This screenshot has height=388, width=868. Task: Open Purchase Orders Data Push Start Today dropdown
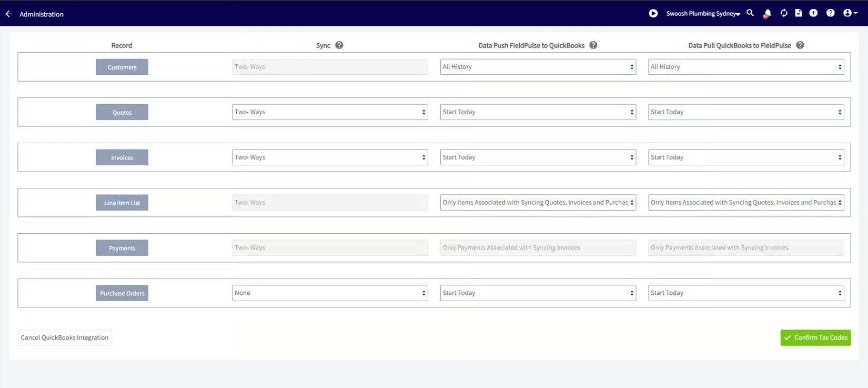click(x=538, y=293)
